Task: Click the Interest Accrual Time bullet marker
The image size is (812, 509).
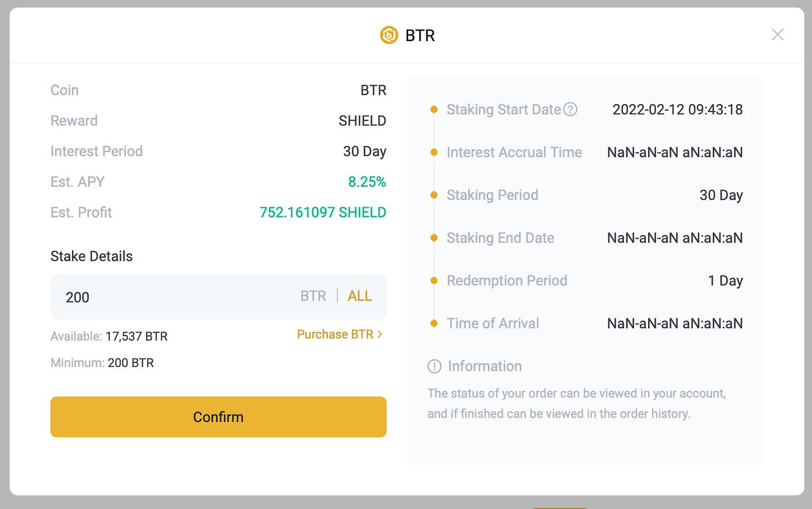Action: 434,152
